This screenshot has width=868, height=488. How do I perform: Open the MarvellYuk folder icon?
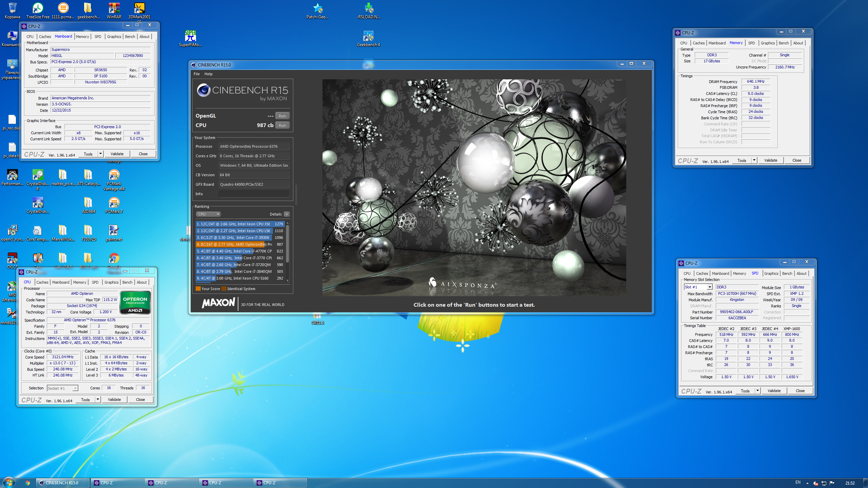pos(63,232)
